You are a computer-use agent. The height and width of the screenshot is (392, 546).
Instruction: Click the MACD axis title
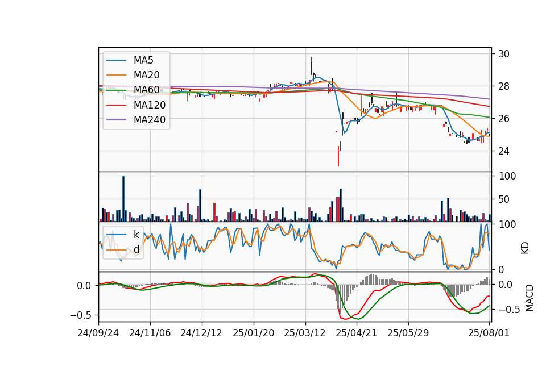pyautogui.click(x=530, y=298)
